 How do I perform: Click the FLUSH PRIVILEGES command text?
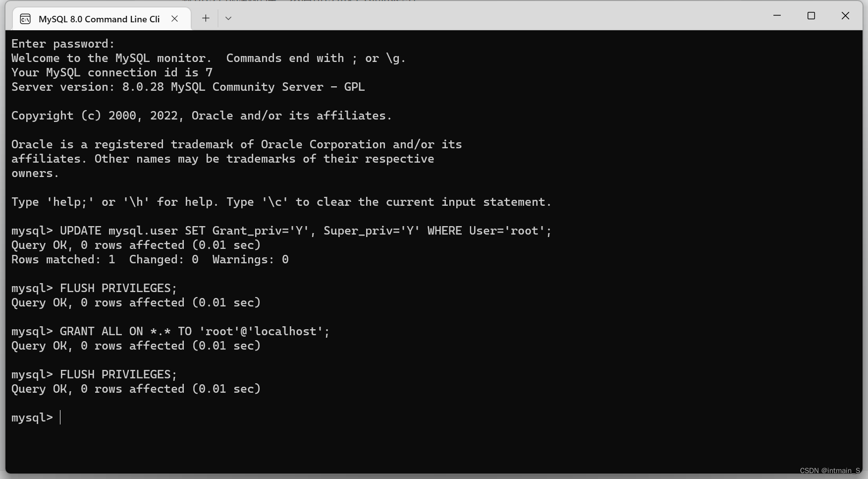point(118,288)
